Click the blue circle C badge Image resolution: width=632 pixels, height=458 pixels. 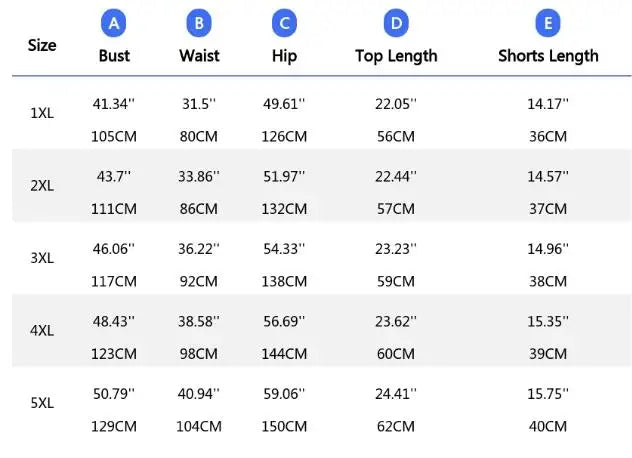(284, 23)
